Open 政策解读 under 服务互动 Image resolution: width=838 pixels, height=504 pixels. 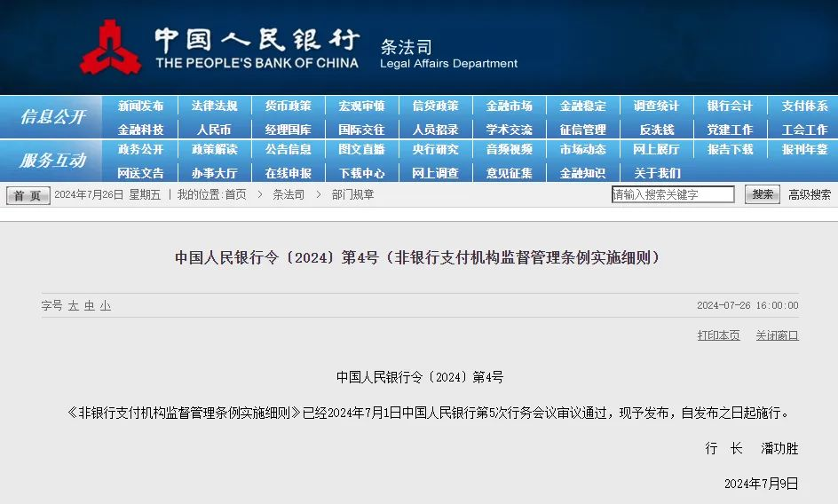tap(214, 150)
